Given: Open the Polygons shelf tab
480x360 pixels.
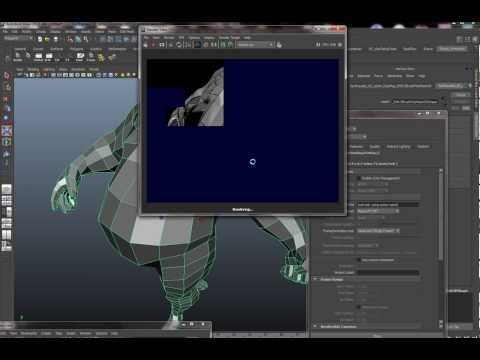Looking at the screenshot, I should click(76, 49).
